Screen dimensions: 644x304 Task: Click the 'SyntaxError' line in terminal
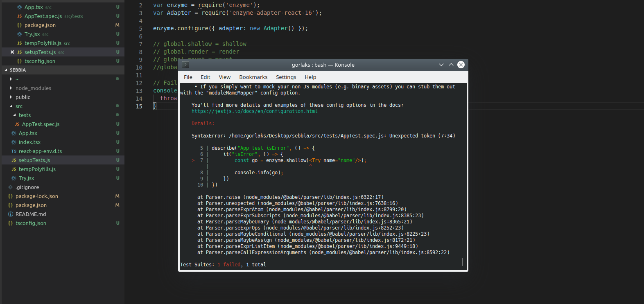point(323,136)
